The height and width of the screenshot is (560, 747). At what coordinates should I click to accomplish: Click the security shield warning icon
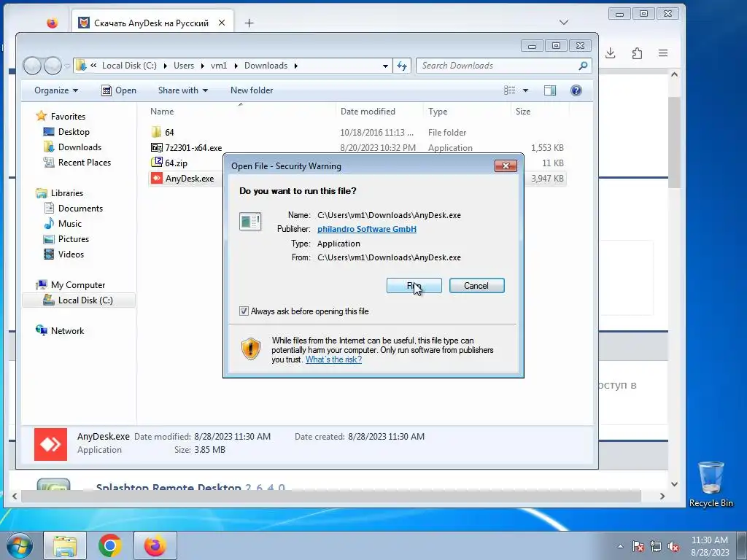pos(251,349)
